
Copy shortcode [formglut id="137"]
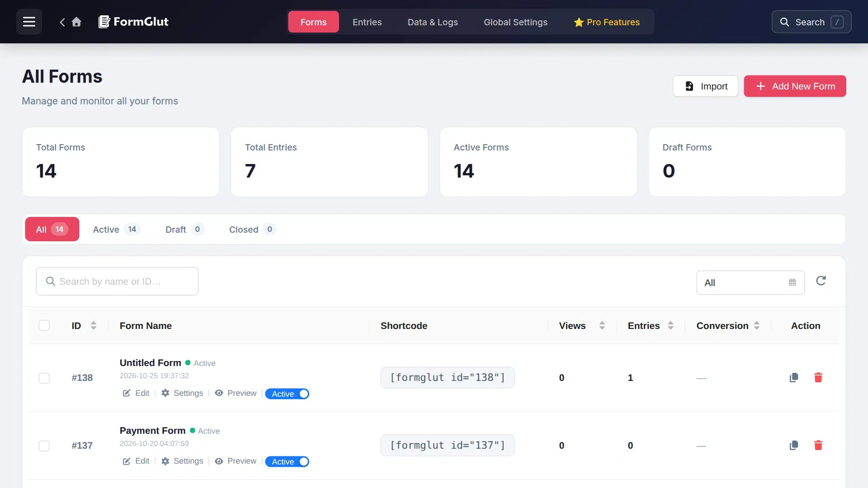[x=447, y=445]
